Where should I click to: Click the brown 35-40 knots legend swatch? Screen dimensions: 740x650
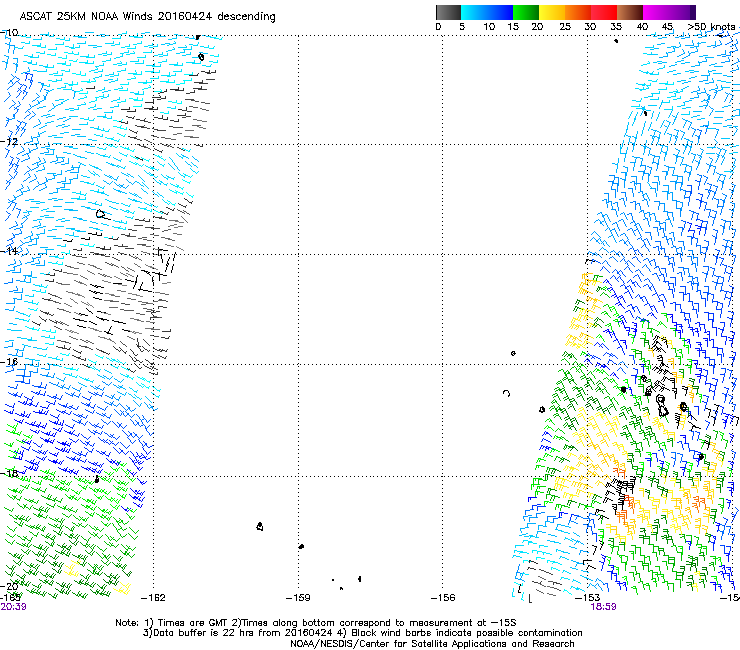[x=630, y=12]
